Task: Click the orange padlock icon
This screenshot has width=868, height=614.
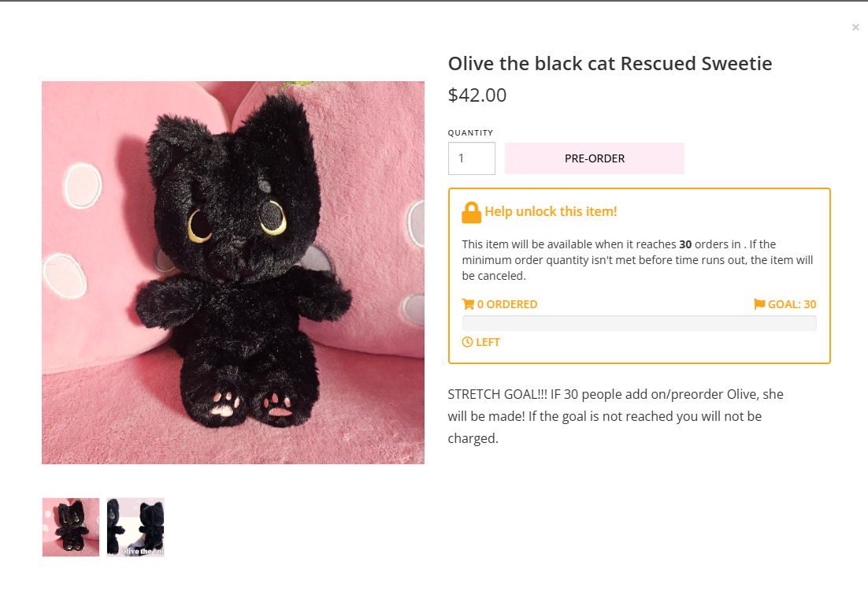Action: coord(471,212)
